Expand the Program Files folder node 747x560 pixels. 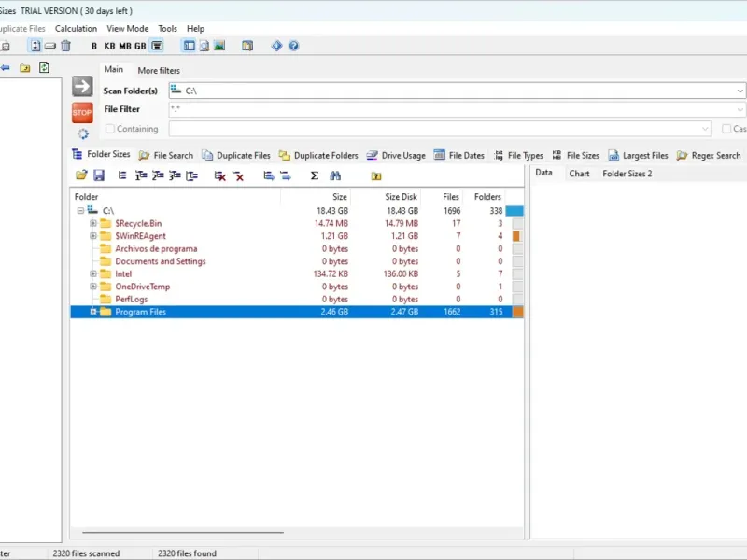point(93,312)
